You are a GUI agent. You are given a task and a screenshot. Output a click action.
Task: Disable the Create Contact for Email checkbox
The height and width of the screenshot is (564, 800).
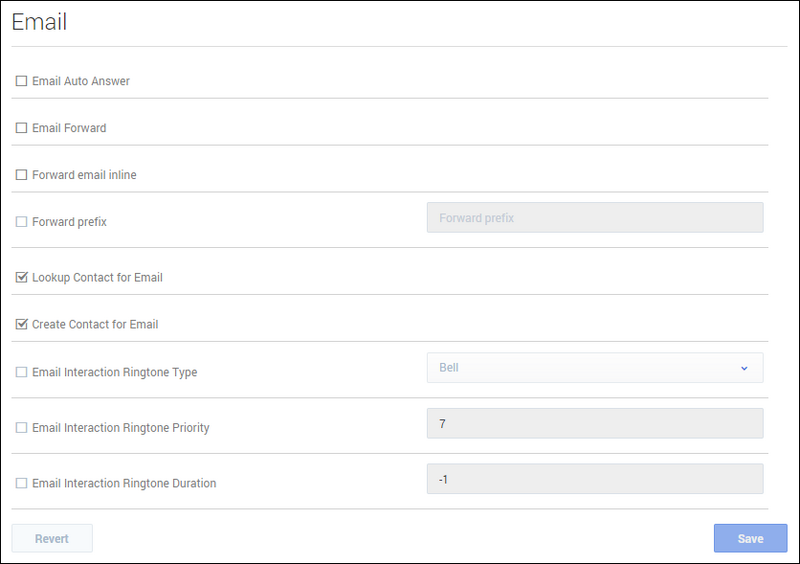(x=21, y=325)
